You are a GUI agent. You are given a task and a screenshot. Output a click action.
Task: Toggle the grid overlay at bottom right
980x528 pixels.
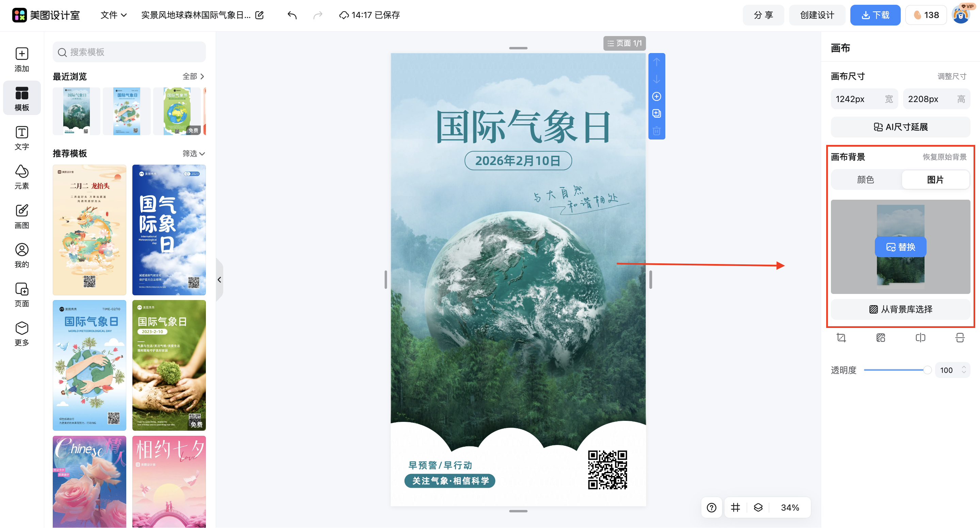click(x=735, y=507)
